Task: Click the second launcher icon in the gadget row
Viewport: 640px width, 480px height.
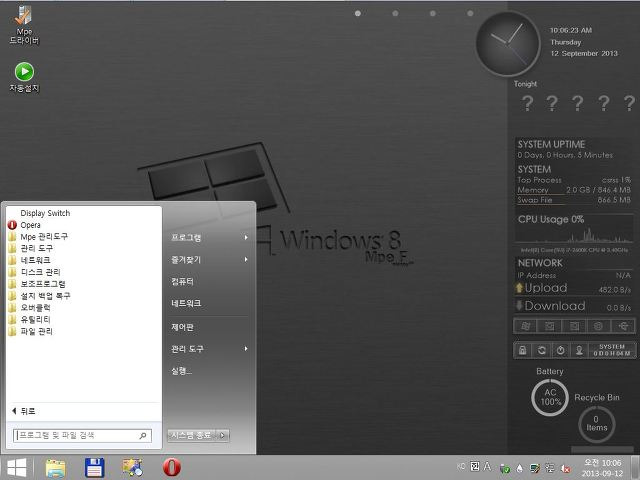Action: (549, 326)
